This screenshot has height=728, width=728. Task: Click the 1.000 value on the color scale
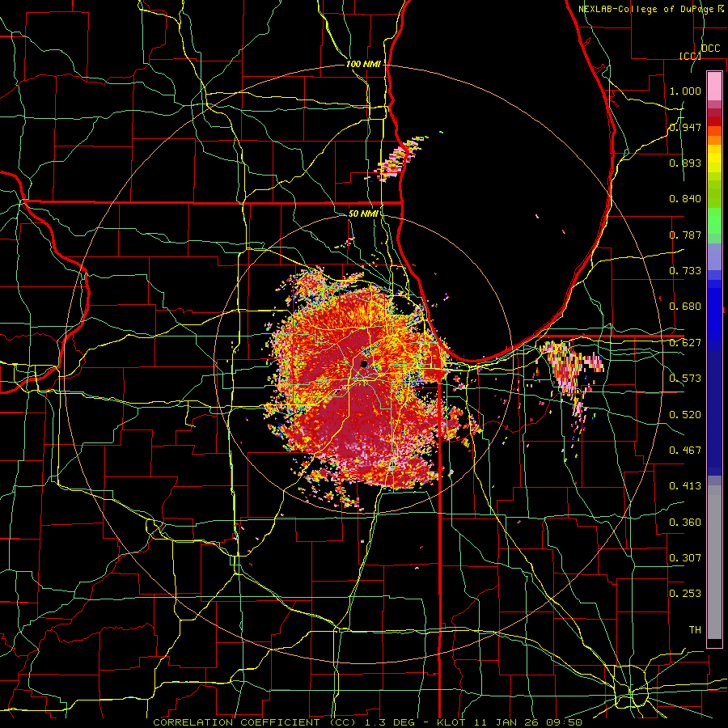point(685,91)
